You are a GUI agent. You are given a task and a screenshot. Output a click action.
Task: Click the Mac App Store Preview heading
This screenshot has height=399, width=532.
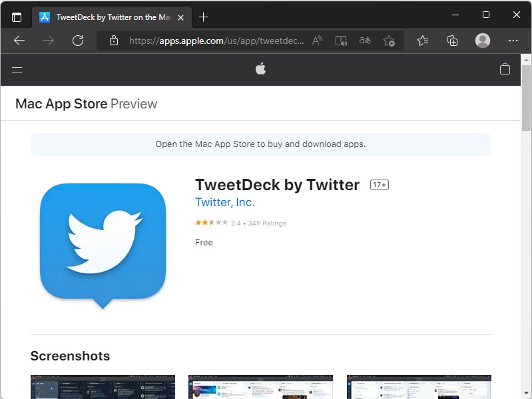[x=86, y=104]
